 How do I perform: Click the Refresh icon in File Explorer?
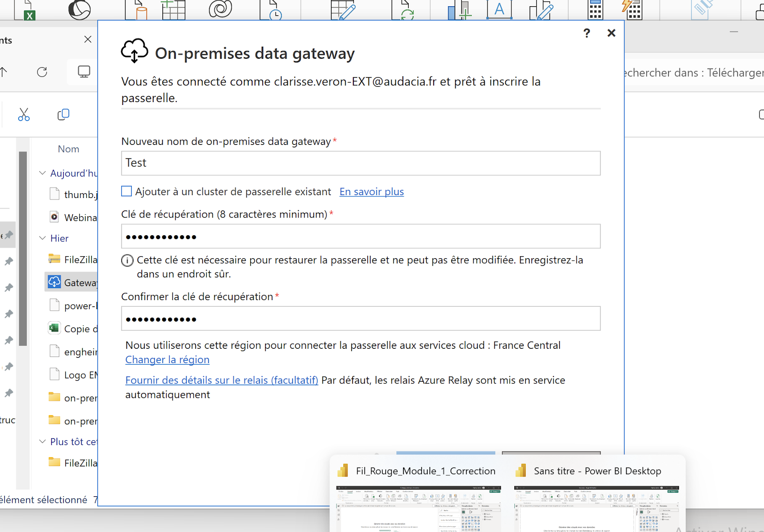coord(42,72)
